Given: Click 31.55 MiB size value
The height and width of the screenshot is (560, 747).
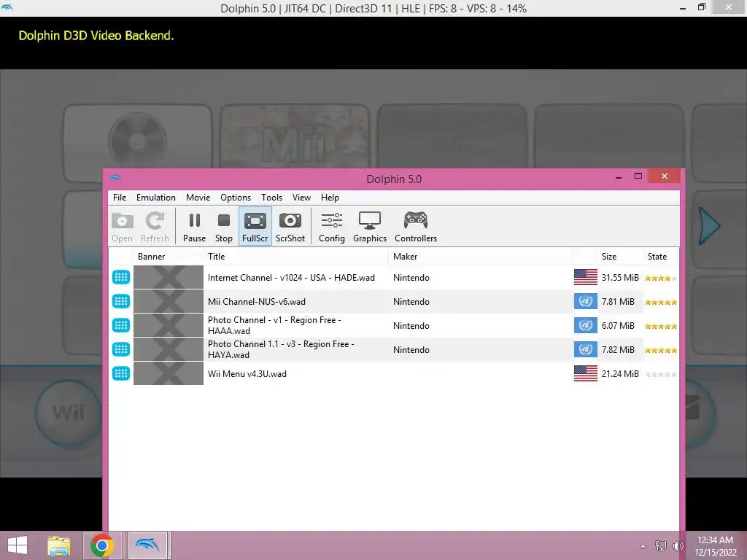Looking at the screenshot, I should (x=620, y=278).
